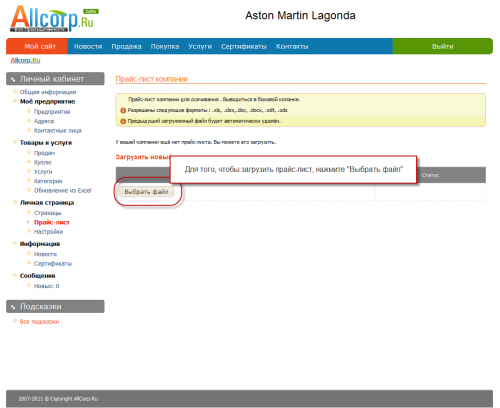
Task: Click the green Выйти button
Action: click(x=443, y=46)
